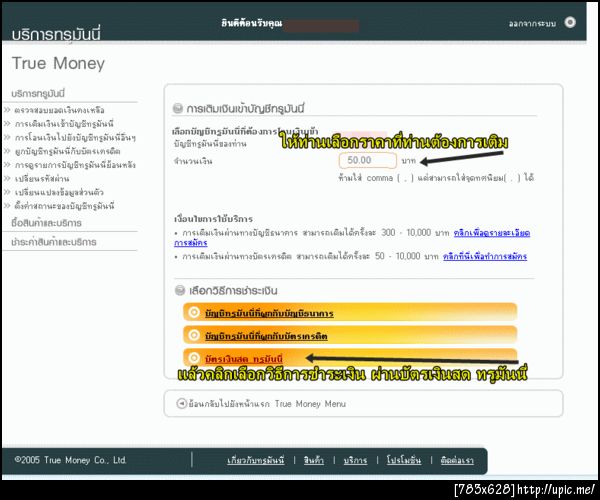
Task: Click the True Money logo text
Action: coord(58,63)
